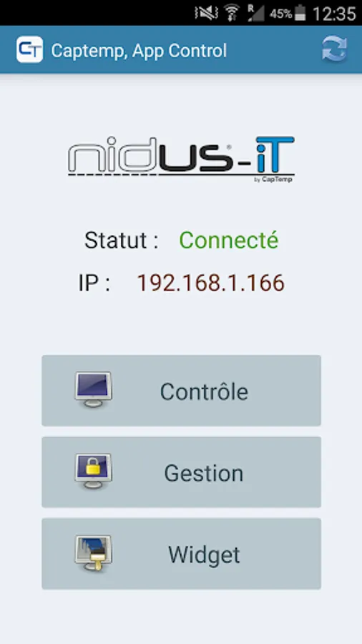This screenshot has width=362, height=644.
Task: Tap the refresh sync icon
Action: [x=335, y=49]
